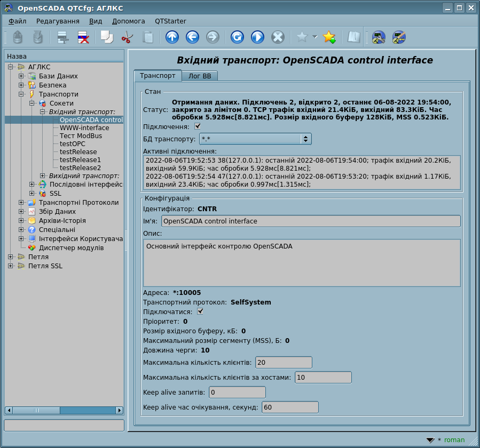Click the tree scrollbar right arrow
Image resolution: width=480 pixels, height=448 pixels.
pos(120,410)
